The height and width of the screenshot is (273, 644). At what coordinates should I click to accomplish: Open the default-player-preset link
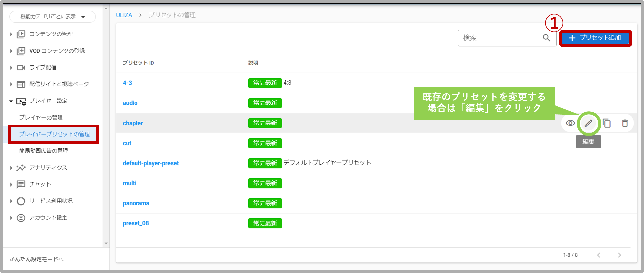[151, 163]
